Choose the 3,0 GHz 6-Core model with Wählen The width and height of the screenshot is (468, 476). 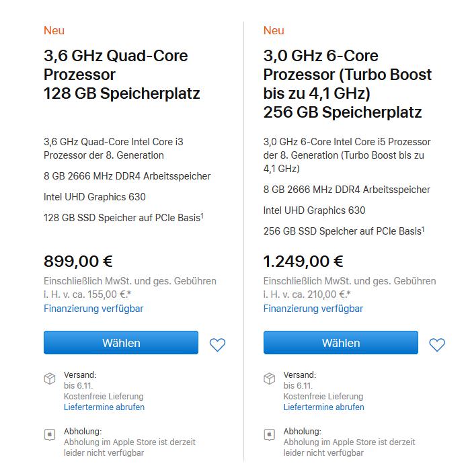pyautogui.click(x=340, y=343)
